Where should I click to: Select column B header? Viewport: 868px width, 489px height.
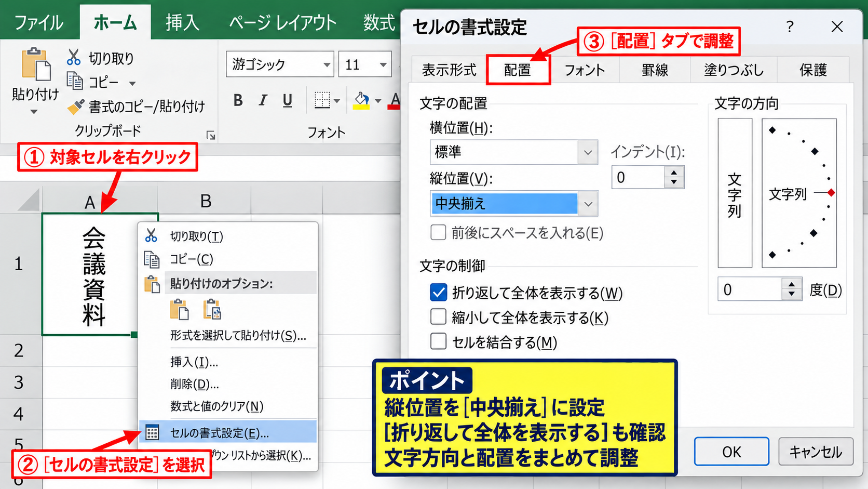(206, 201)
